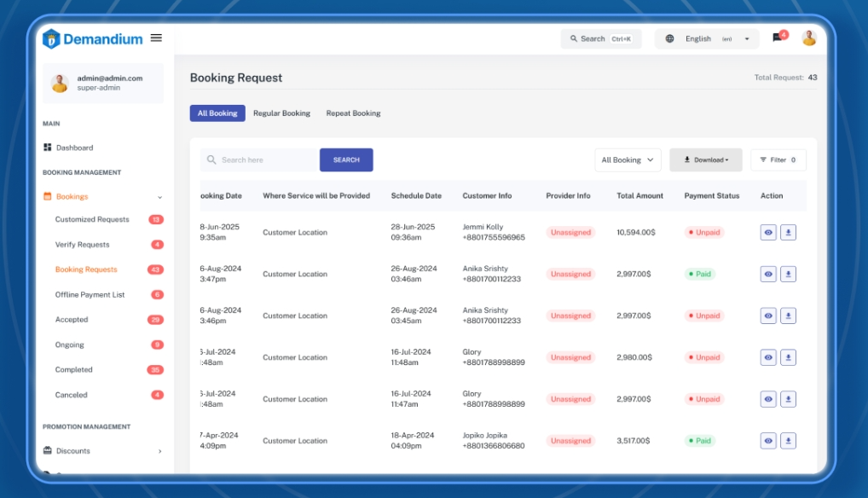This screenshot has height=498, width=868.
Task: Click the globe language icon
Action: click(x=672, y=38)
